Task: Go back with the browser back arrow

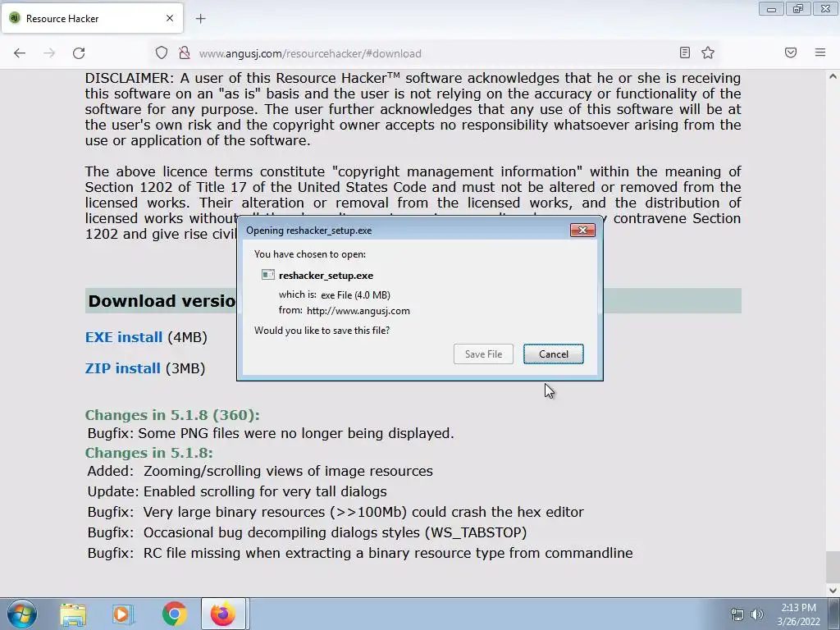Action: coord(20,53)
